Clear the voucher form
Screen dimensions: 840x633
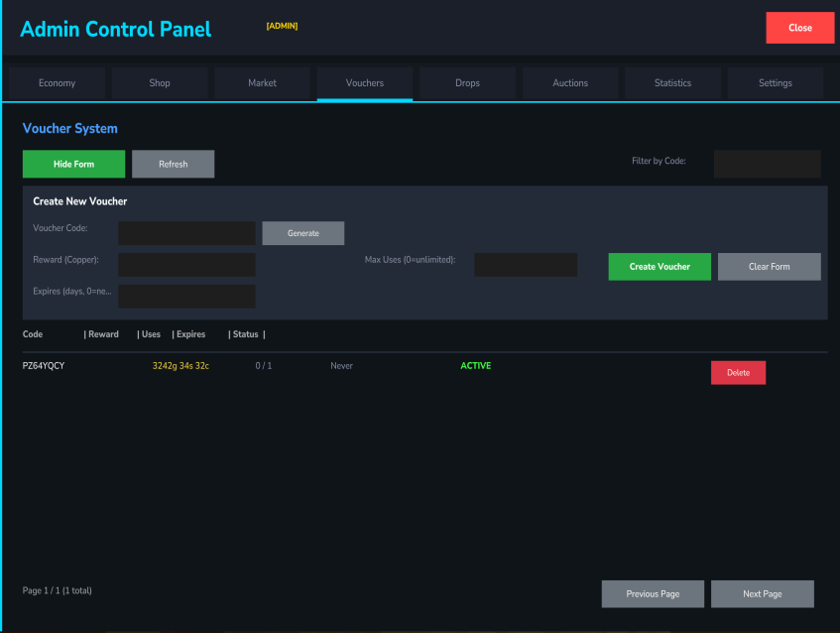(x=769, y=267)
